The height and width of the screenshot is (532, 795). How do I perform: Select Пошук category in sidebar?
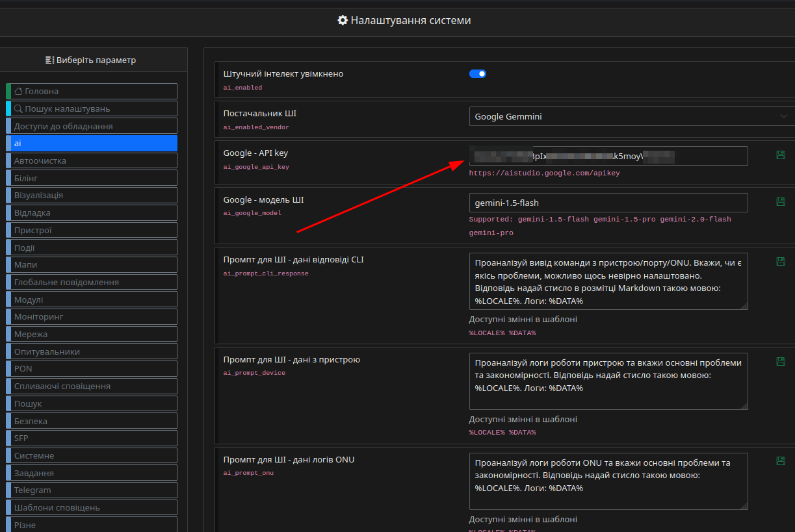[92, 403]
